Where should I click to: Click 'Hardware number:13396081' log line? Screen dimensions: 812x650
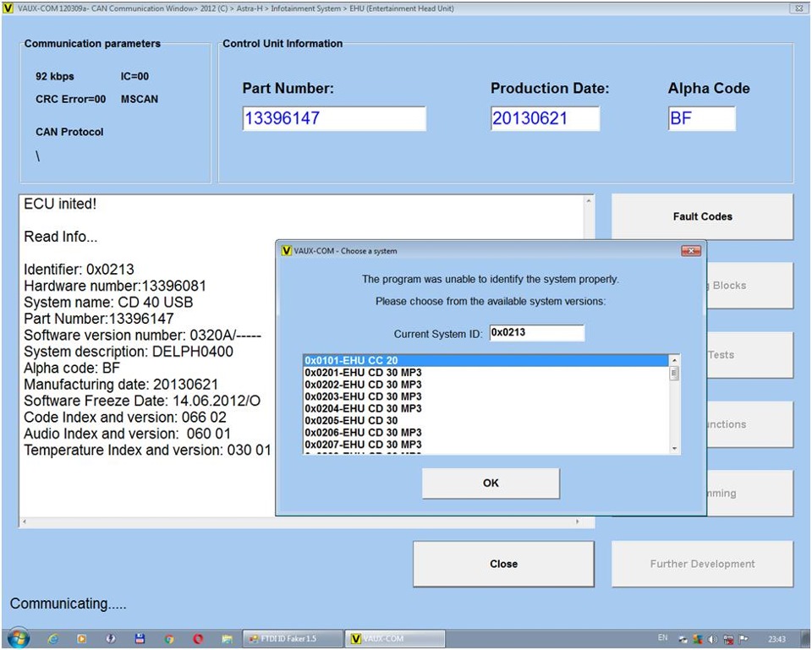(115, 287)
